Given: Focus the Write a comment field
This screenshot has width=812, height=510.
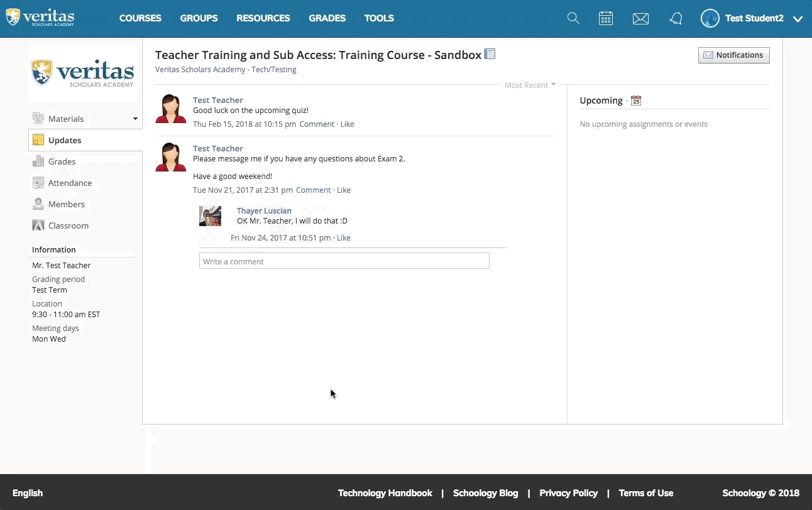Looking at the screenshot, I should [344, 261].
